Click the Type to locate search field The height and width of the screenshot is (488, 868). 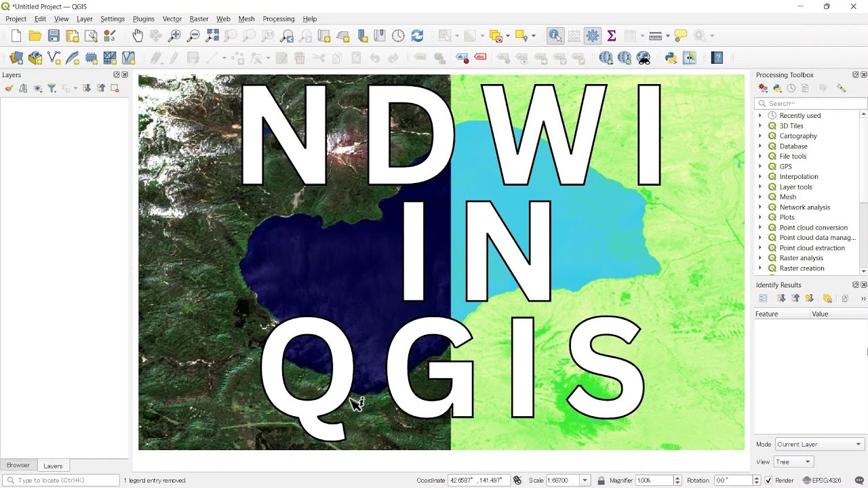point(61,481)
